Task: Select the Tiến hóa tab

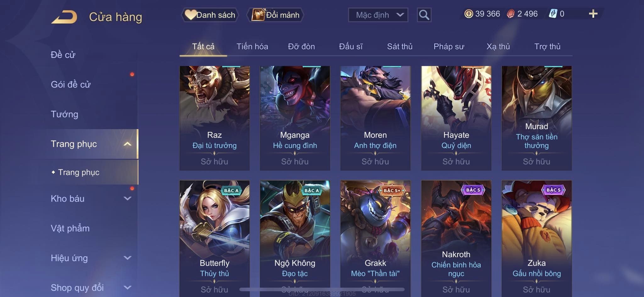Action: point(252,46)
